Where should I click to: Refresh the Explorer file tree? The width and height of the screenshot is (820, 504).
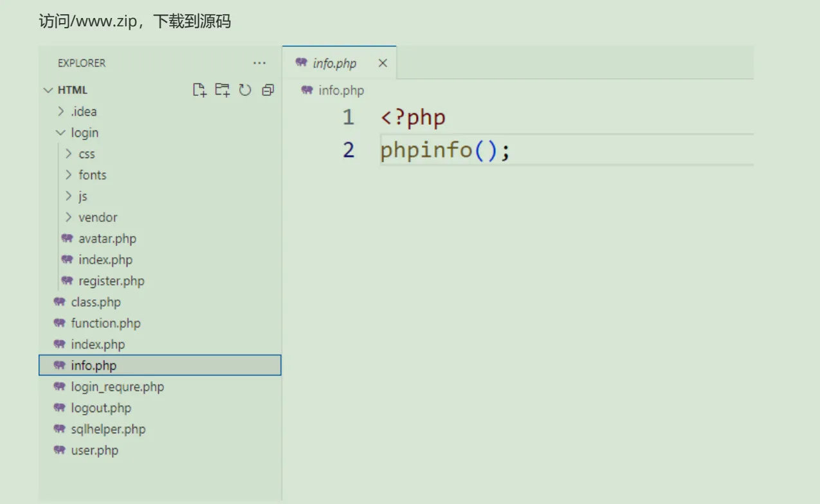point(245,90)
